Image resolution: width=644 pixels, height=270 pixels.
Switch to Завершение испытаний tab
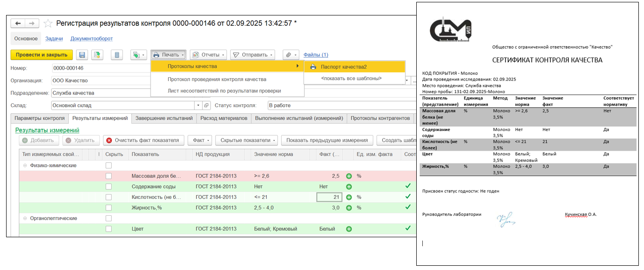pyautogui.click(x=164, y=118)
